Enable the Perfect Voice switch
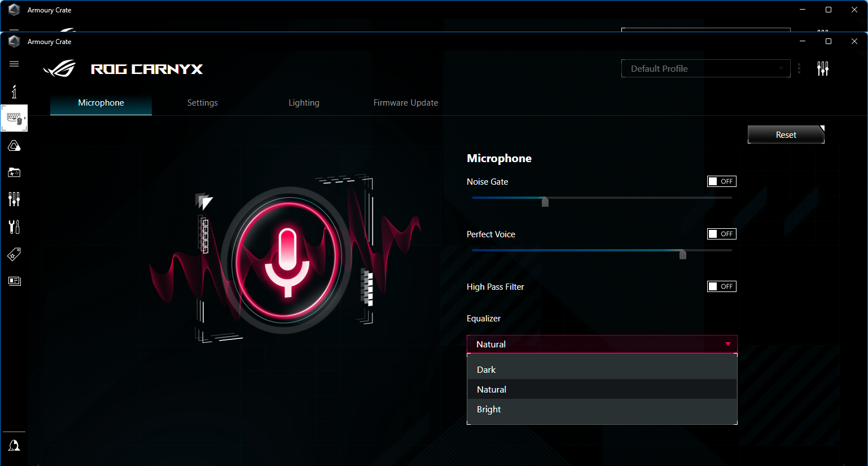The width and height of the screenshot is (868, 466). point(722,234)
